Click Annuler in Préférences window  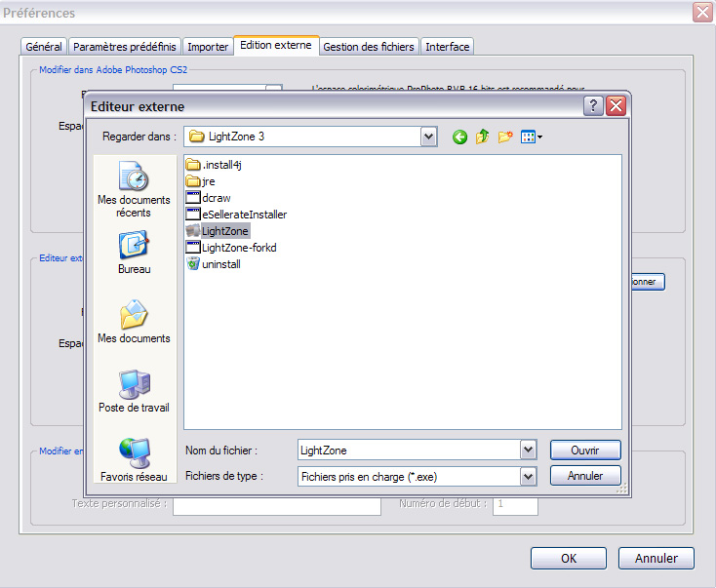point(656,559)
